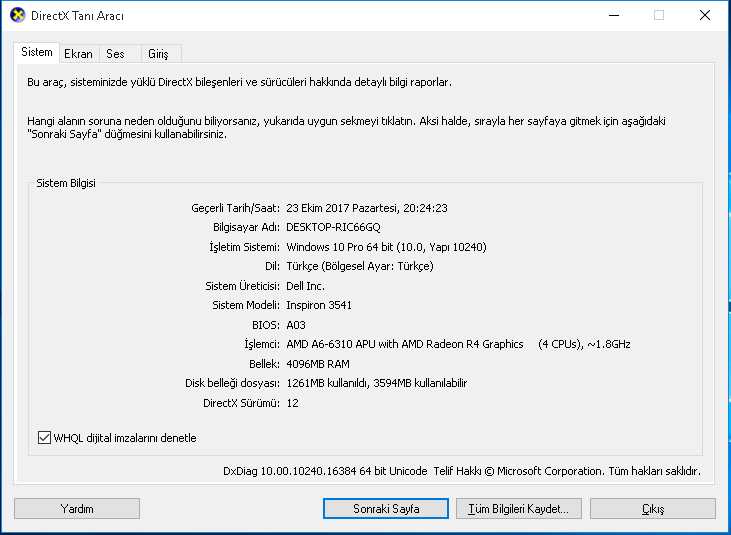The width and height of the screenshot is (731, 535).
Task: Click manufacturer value Dell Inc.
Action: pyautogui.click(x=305, y=286)
